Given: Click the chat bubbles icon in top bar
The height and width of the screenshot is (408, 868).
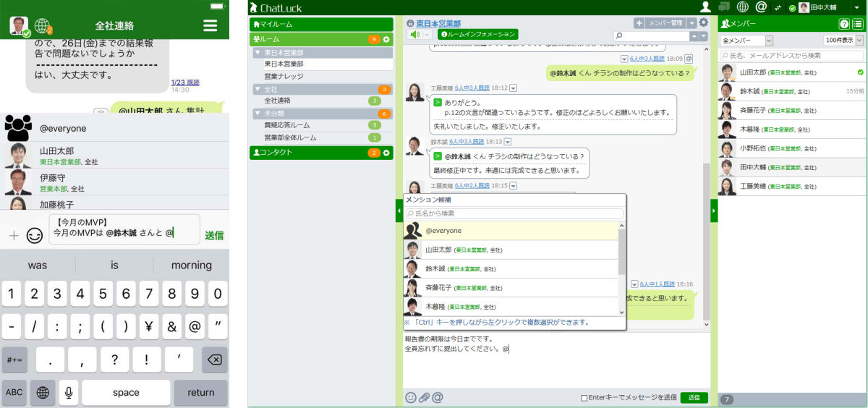Looking at the screenshot, I should click(724, 7).
